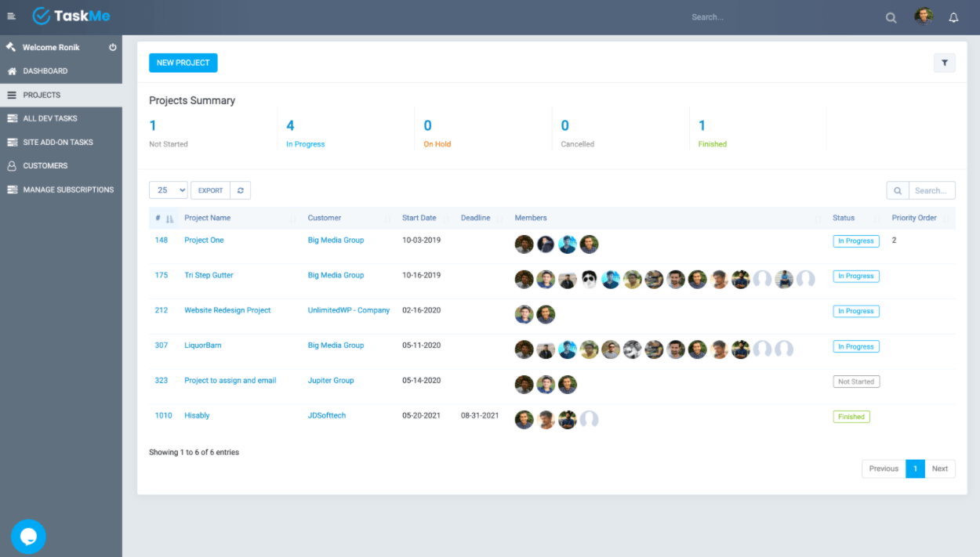Toggle the hamburger menu icon
The width and height of the screenshot is (980, 557).
point(12,16)
